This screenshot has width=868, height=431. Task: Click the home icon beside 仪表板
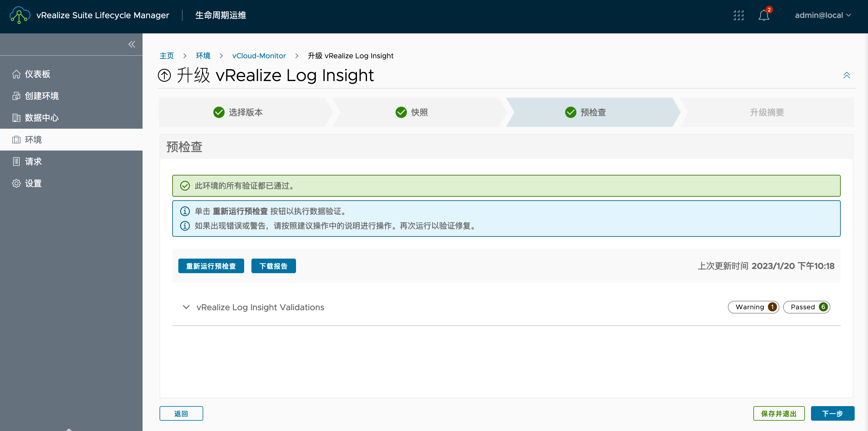[16, 74]
